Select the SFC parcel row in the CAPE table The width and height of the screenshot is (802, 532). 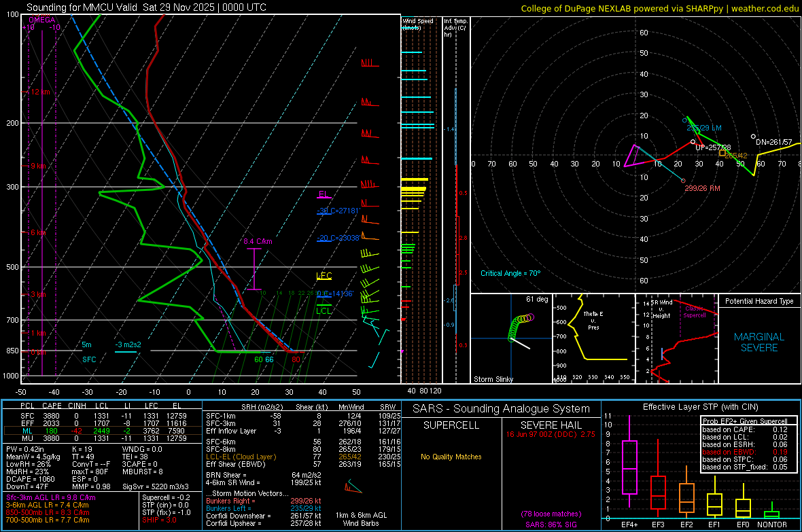coord(103,416)
